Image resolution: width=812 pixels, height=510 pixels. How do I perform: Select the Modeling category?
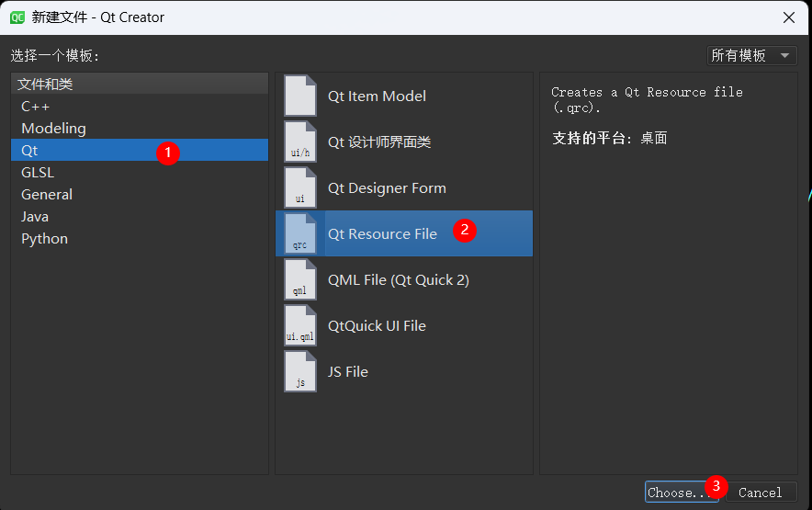(53, 129)
